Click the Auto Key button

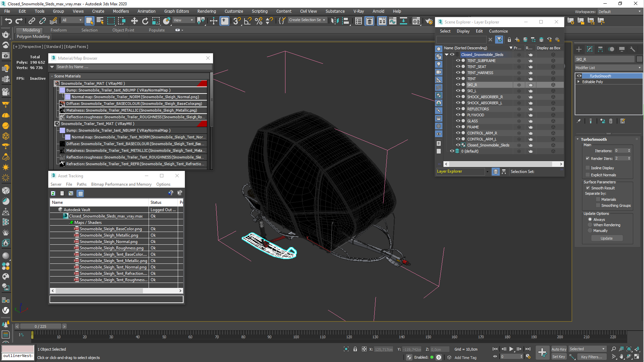tap(559, 349)
